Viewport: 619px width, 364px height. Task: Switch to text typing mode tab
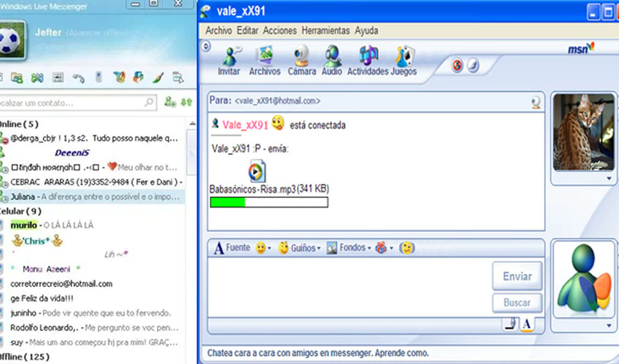point(527,324)
